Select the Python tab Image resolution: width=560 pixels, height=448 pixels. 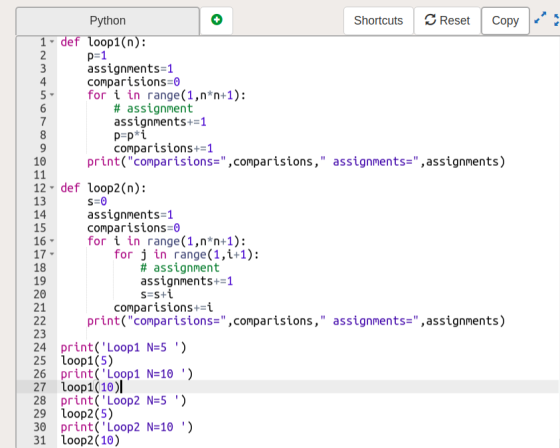point(108,21)
